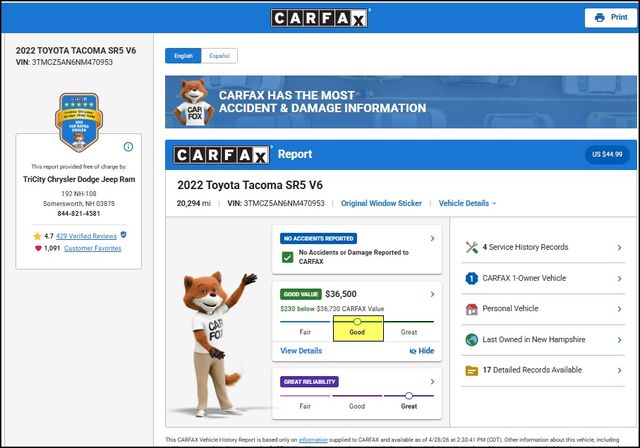Click the green no-accidents checkmark box

click(x=287, y=258)
